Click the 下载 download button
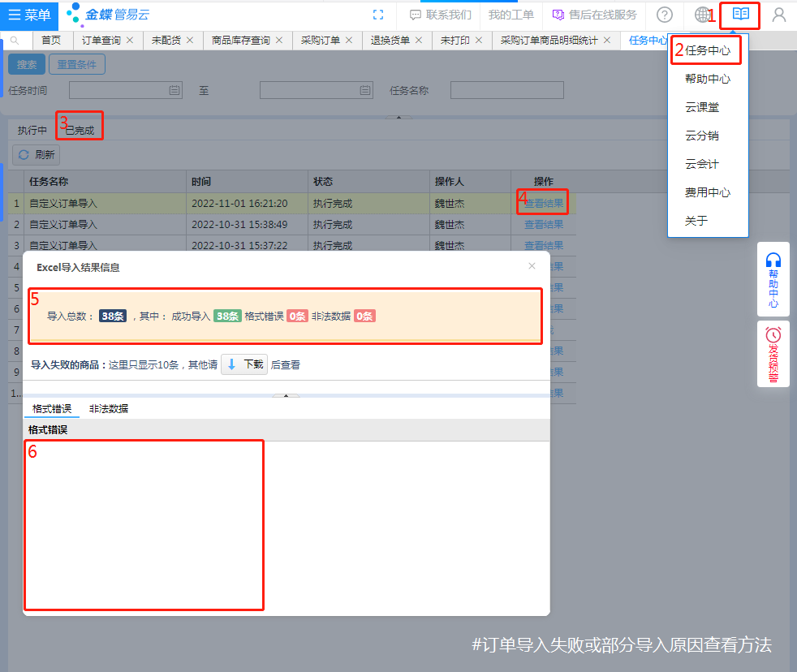 [x=244, y=364]
